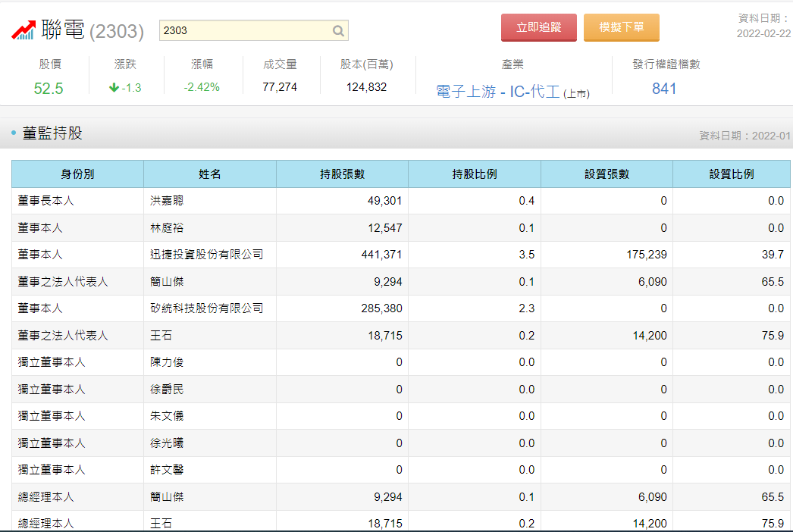Select the 持股張數 column header
The width and height of the screenshot is (793, 532).
pos(343,174)
